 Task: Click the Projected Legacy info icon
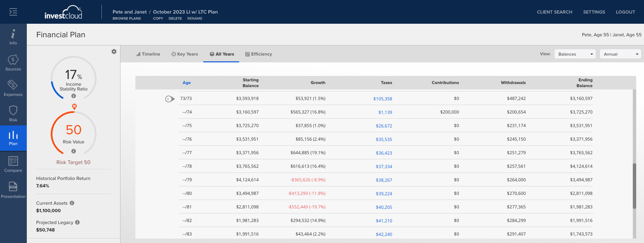(77, 222)
